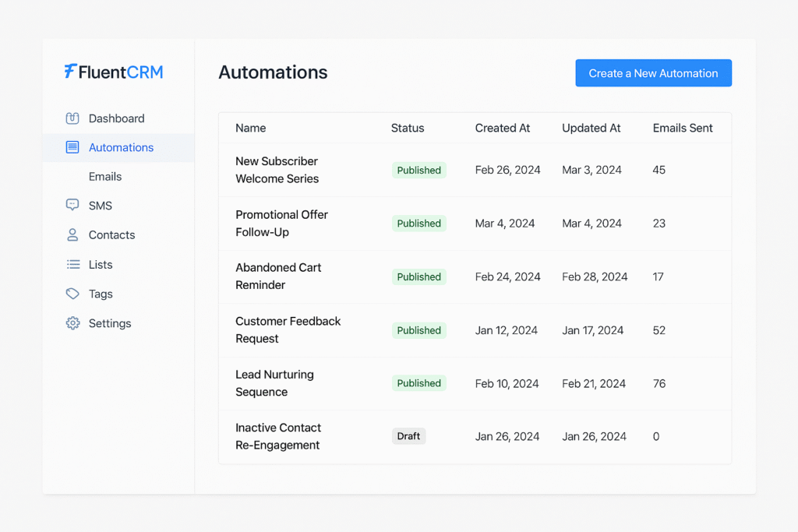Open New Subscriber Welcome Series automation
Image resolution: width=798 pixels, height=532 pixels.
tap(277, 170)
